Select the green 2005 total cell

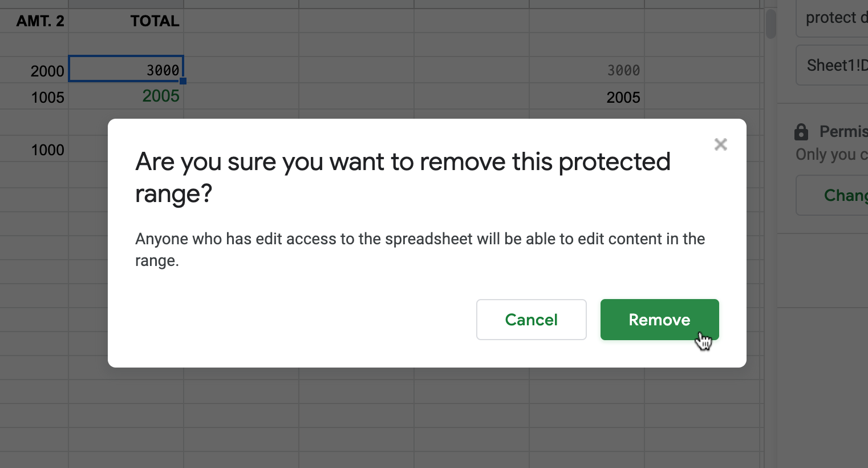pos(126,96)
